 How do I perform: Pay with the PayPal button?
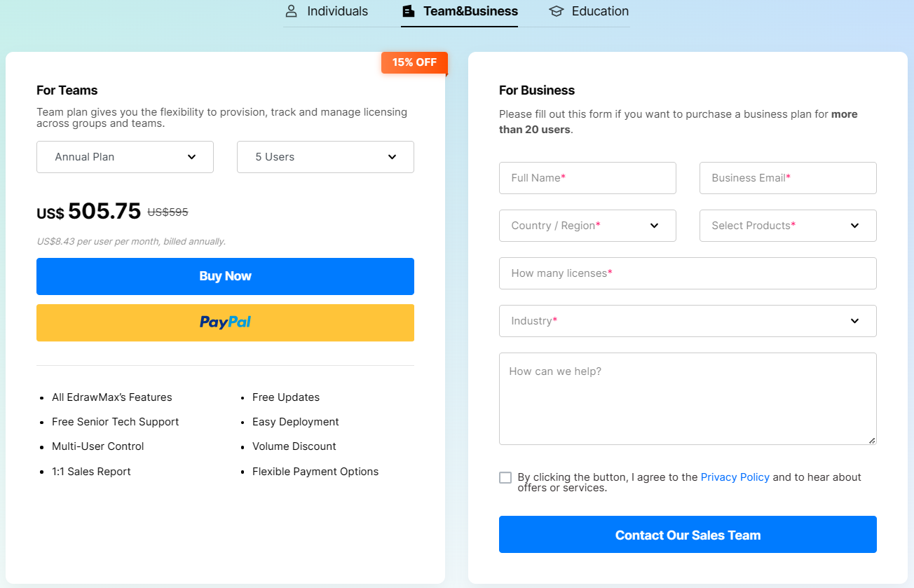225,322
